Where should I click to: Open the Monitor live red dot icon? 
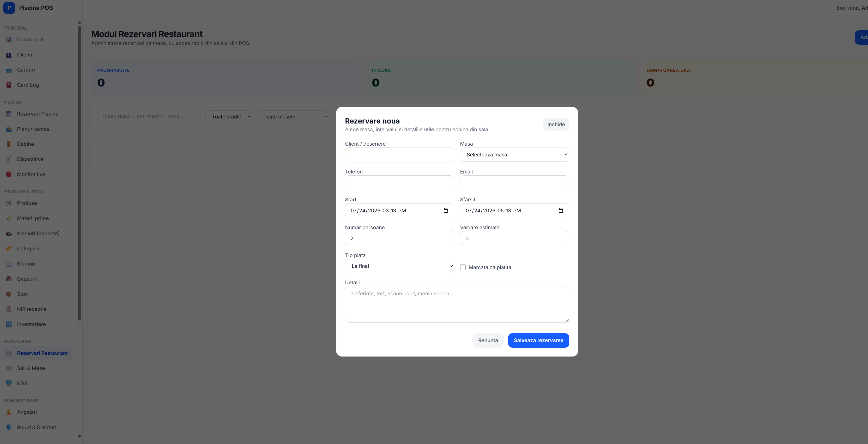click(x=9, y=175)
